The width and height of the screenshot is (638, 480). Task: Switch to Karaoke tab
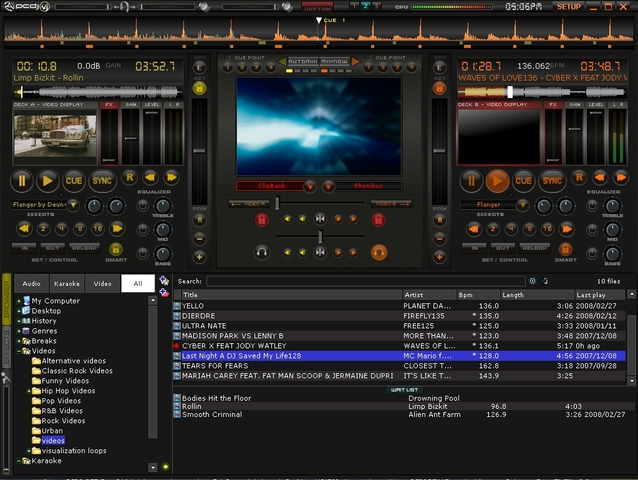point(67,284)
